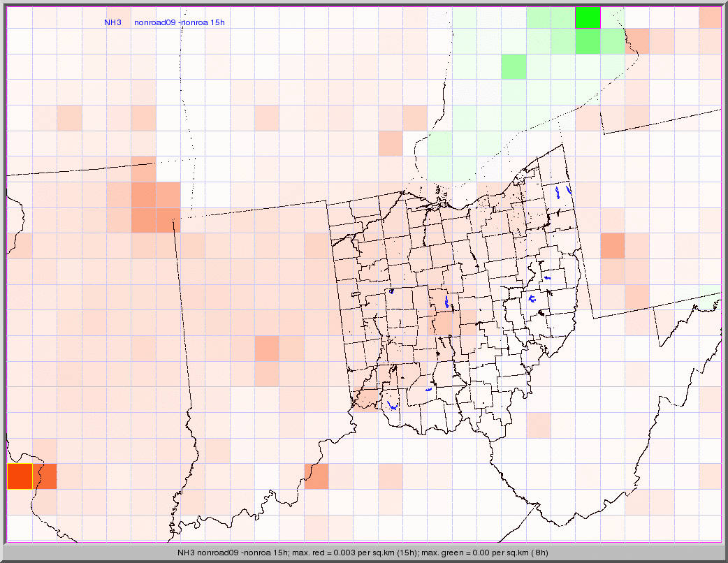The height and width of the screenshot is (563, 728).
Task: Select the medium green cell below the bright green cell
Action: pos(588,42)
